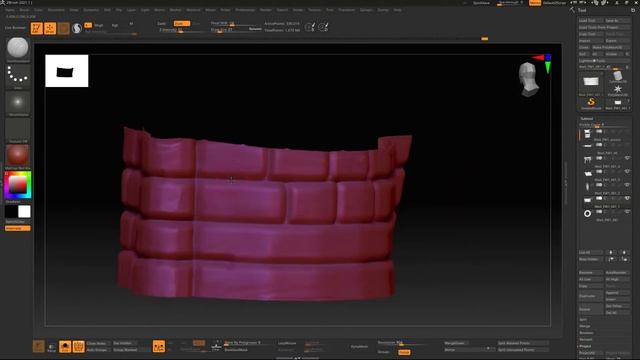Toggle the M material channel button
Image resolution: width=640 pixels, height=360 pixels.
pos(131,24)
